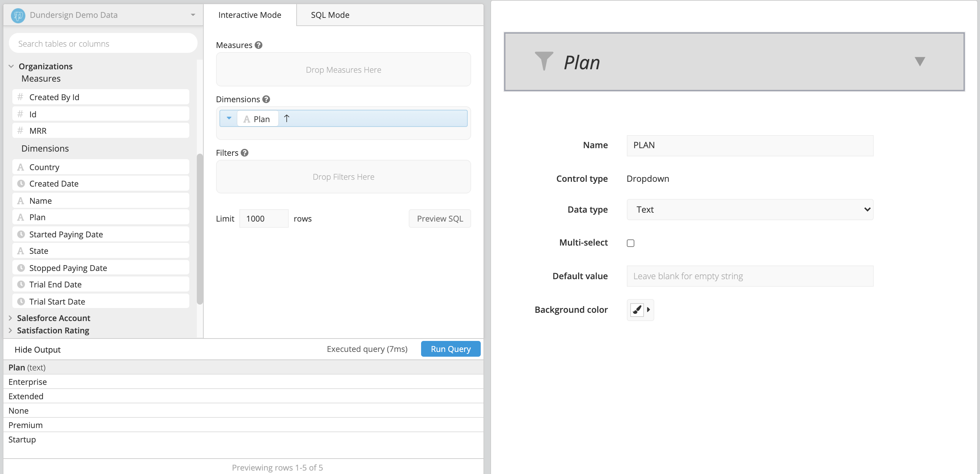This screenshot has width=980, height=474.
Task: Expand the Satisfaction Rating table
Action: coord(10,330)
